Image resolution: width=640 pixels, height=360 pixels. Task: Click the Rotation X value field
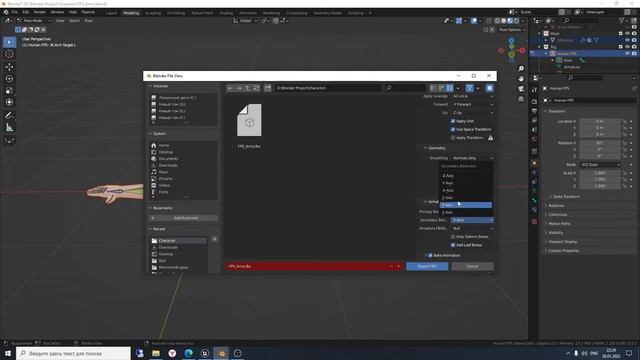pos(600,143)
